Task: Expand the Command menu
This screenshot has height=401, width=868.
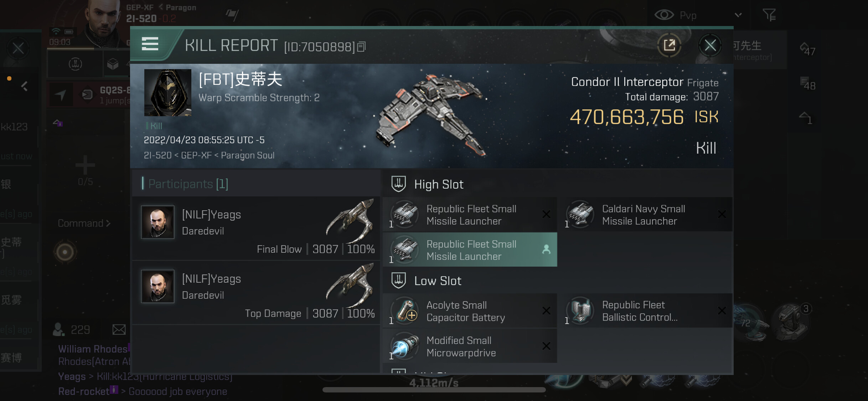Action: click(84, 223)
